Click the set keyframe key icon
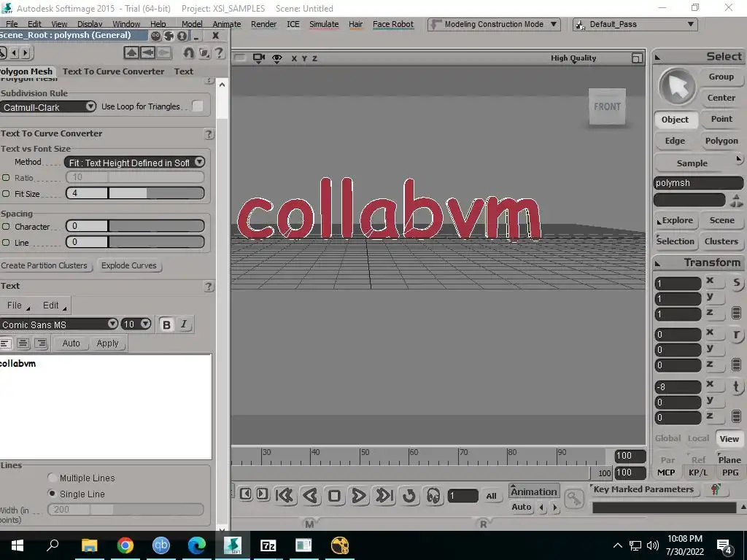 (x=574, y=499)
